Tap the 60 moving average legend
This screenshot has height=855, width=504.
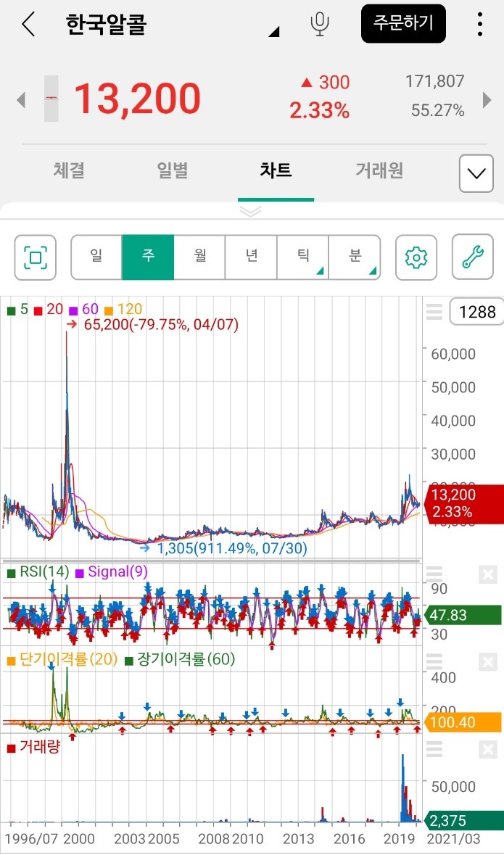click(x=84, y=309)
